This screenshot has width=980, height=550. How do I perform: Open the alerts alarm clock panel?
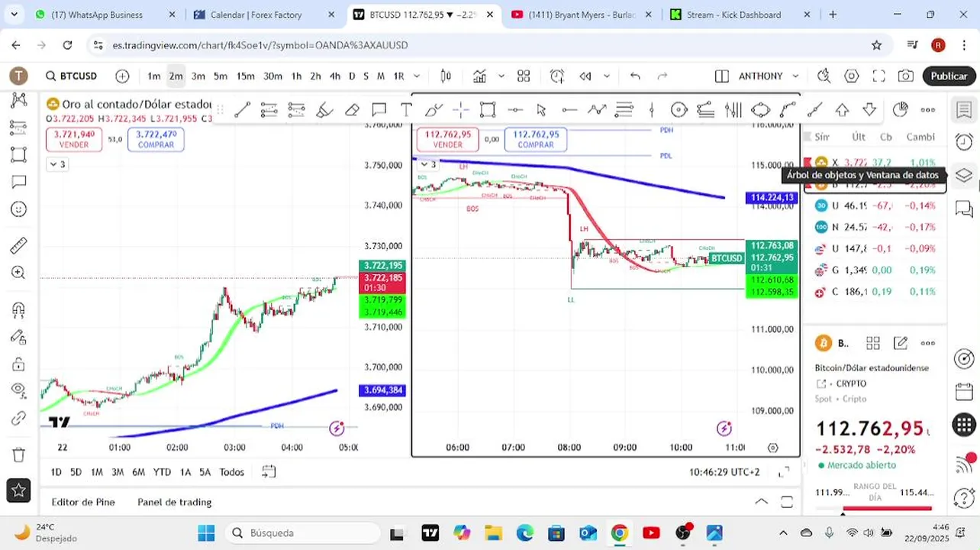click(964, 142)
